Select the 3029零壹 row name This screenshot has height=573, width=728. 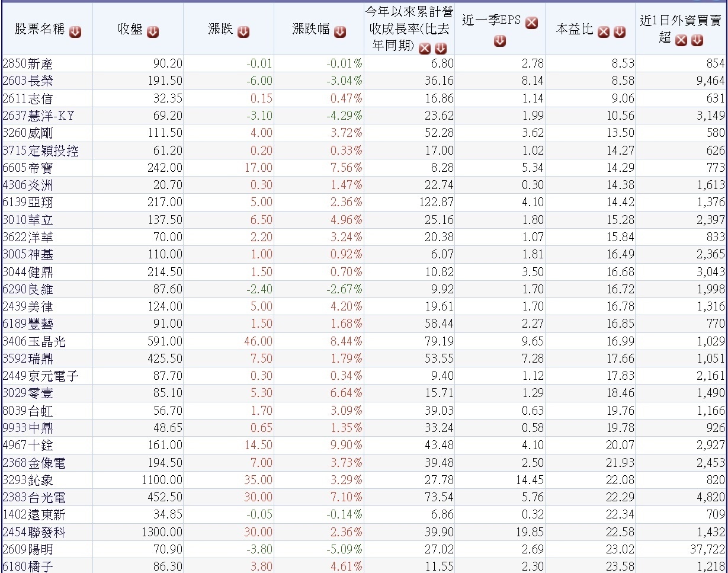(x=27, y=393)
